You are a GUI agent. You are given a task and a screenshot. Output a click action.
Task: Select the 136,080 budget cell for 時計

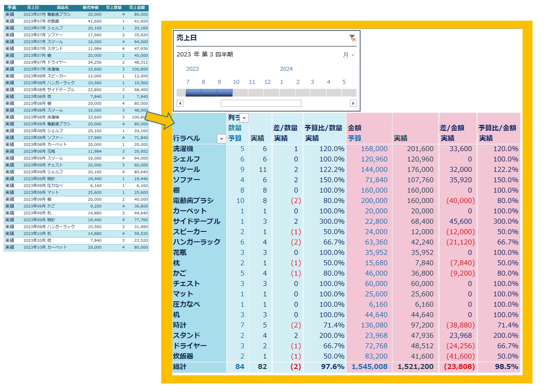374,325
